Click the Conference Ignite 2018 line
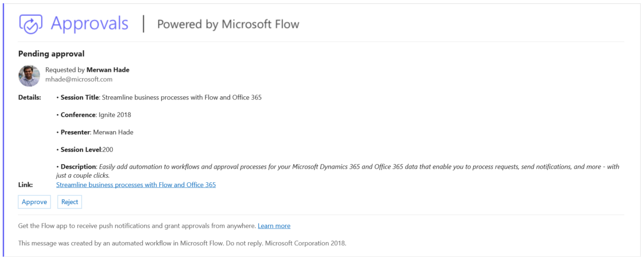This screenshot has width=644, height=260. tap(95, 115)
